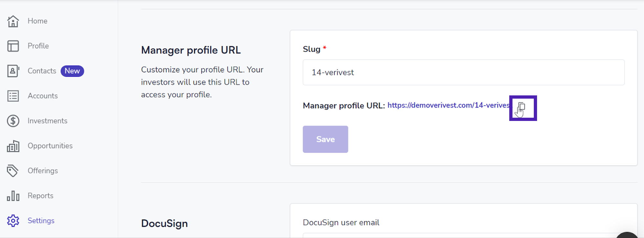Click the New badge beside Contacts
Image resolution: width=644 pixels, height=238 pixels.
tap(72, 71)
